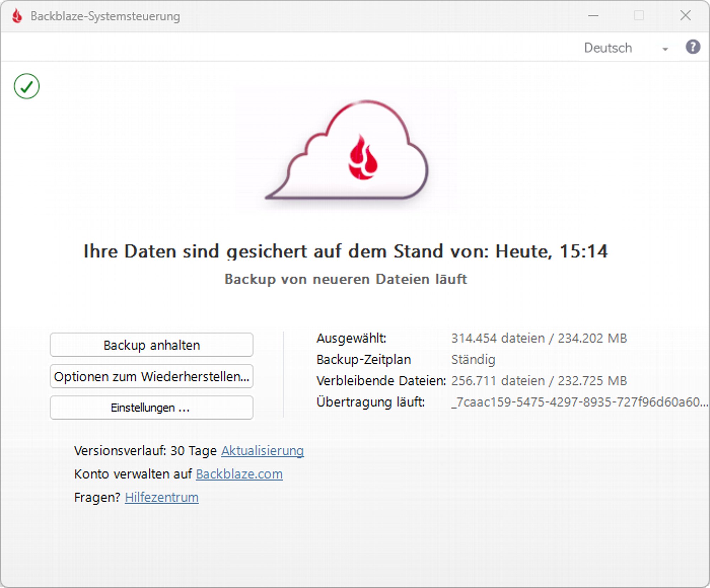Viewport: 710px width, 588px height.
Task: Close the Backblaze-Systemsteuerung window
Action: [686, 16]
